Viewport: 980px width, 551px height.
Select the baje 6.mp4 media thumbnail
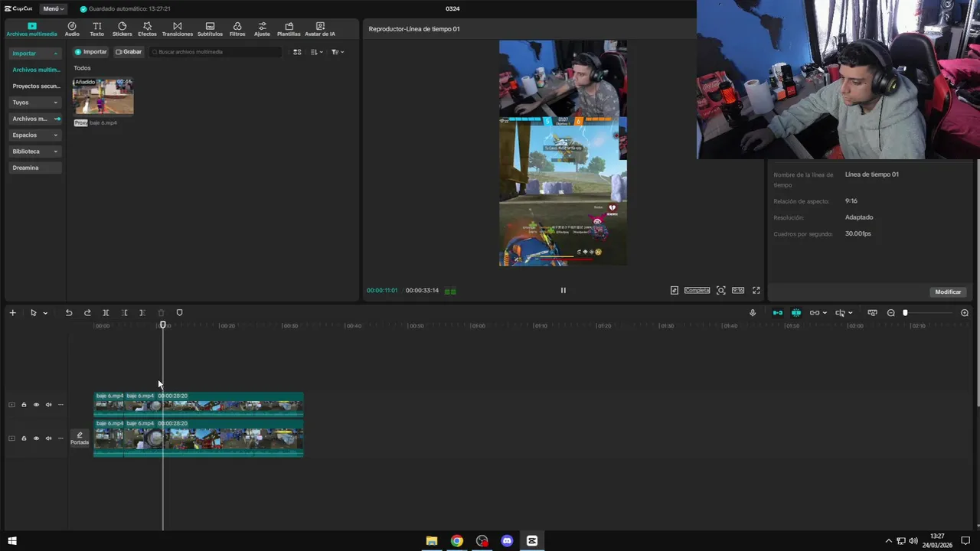103,96
